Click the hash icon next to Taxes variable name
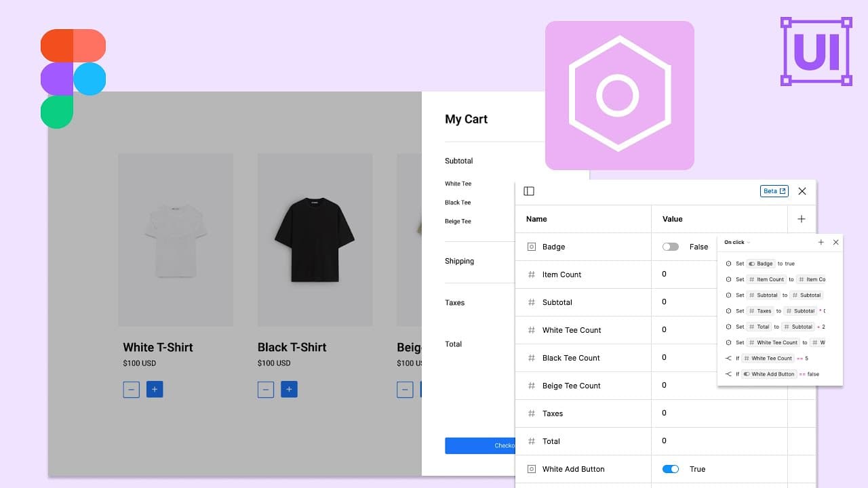 532,413
